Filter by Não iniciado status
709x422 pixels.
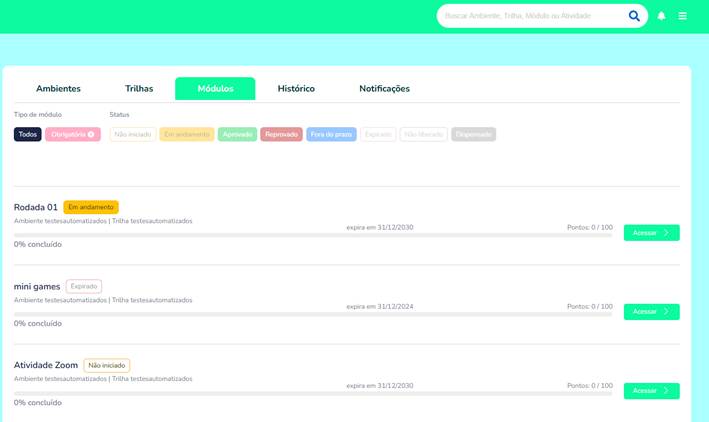point(133,134)
